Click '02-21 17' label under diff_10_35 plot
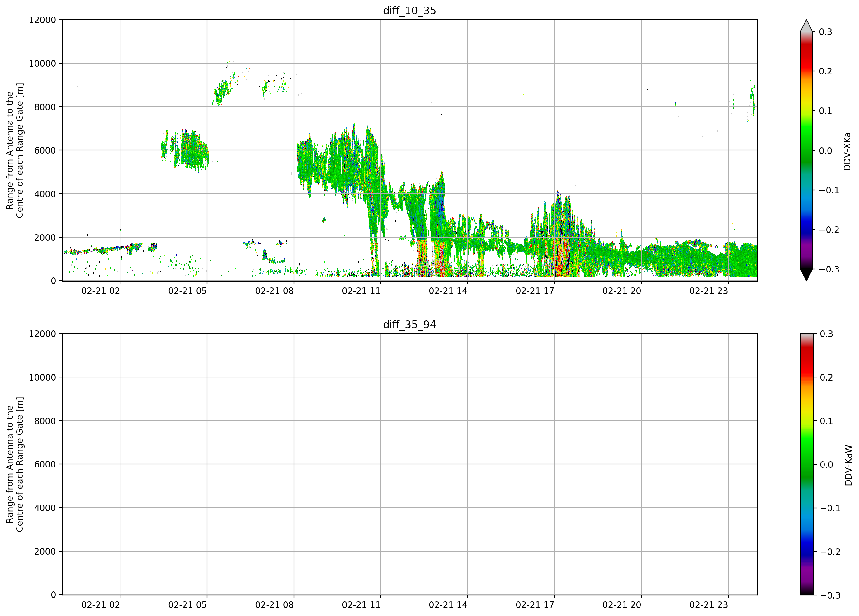This screenshot has width=859, height=616. point(535,291)
